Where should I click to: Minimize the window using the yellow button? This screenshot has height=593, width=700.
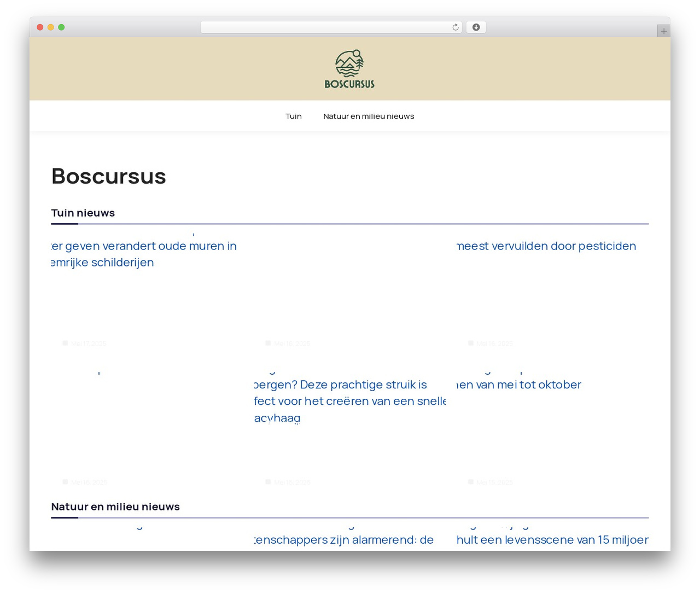(51, 27)
